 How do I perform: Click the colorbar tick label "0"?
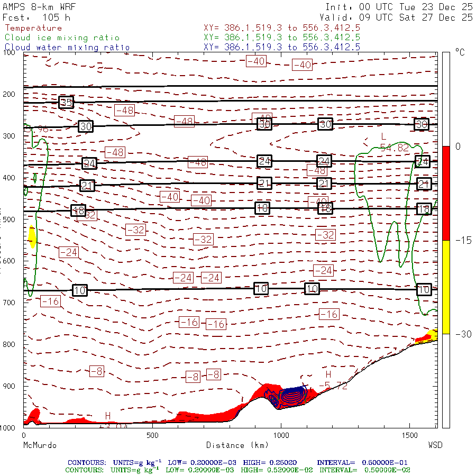[x=458, y=147]
